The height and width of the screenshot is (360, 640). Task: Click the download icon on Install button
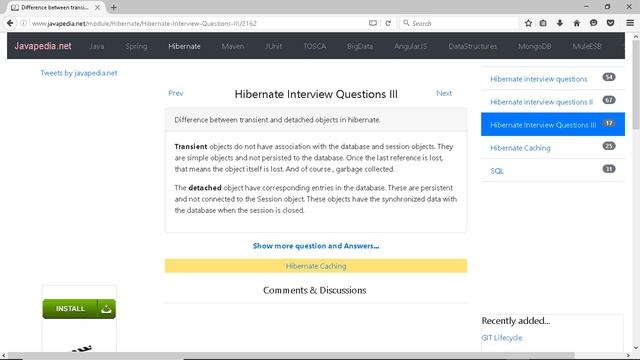click(x=106, y=309)
